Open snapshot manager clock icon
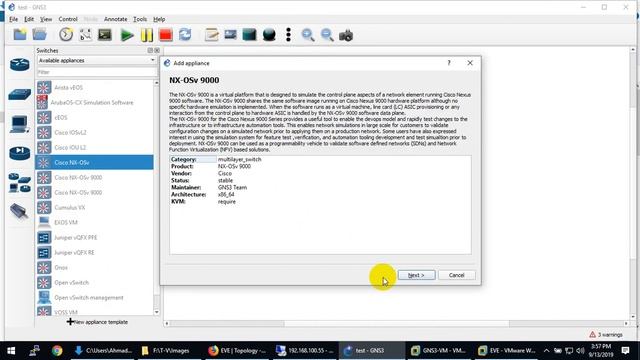The width and height of the screenshot is (640, 360). [x=66, y=35]
